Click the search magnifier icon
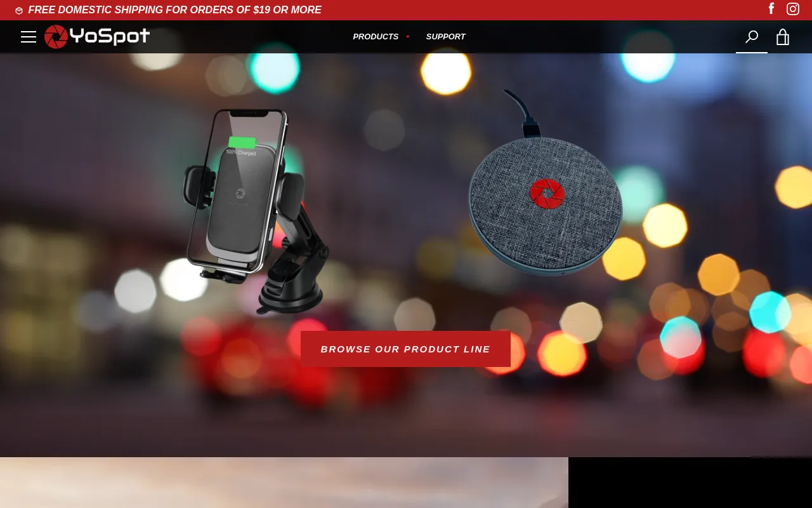812x508 pixels. (x=751, y=37)
